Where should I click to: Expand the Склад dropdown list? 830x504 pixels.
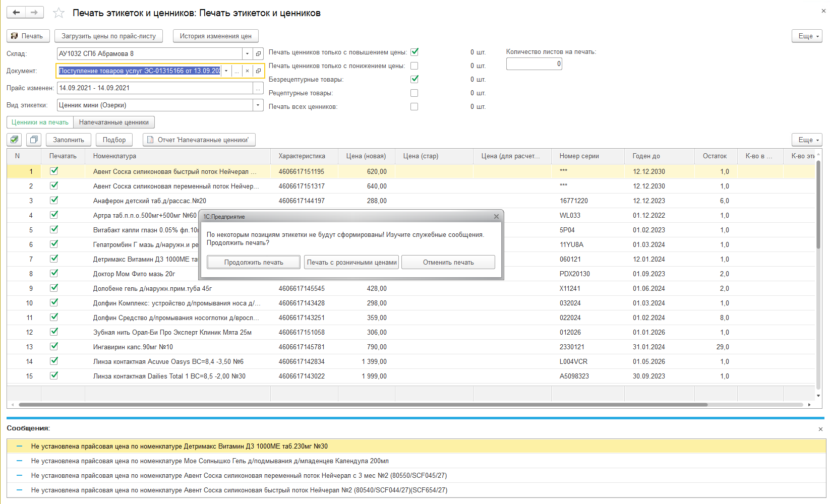coord(247,54)
